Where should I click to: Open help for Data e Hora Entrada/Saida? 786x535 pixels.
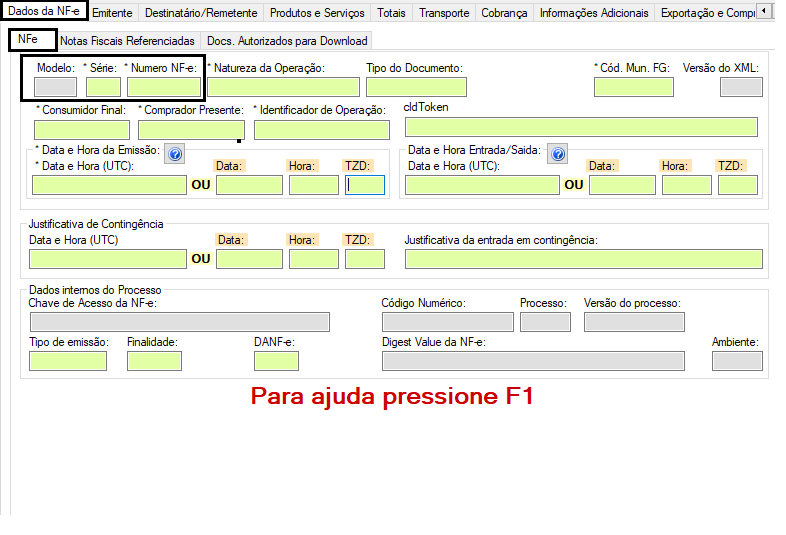click(558, 154)
